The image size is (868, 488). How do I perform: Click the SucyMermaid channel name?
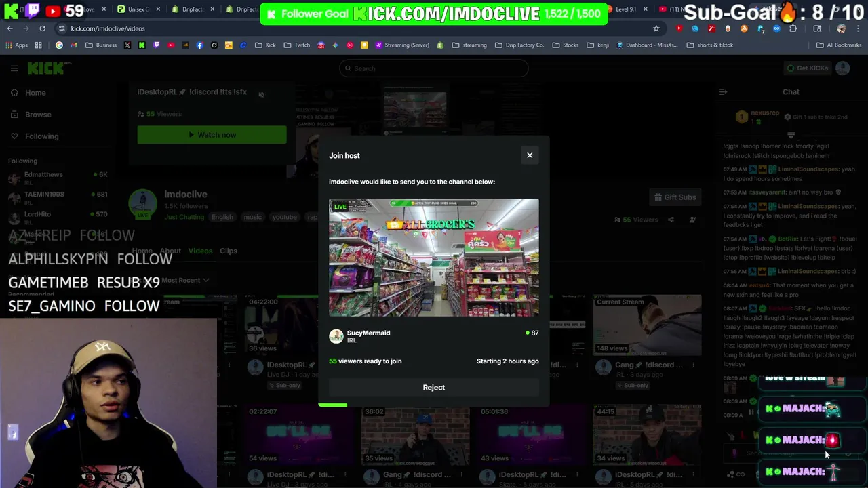pos(368,333)
